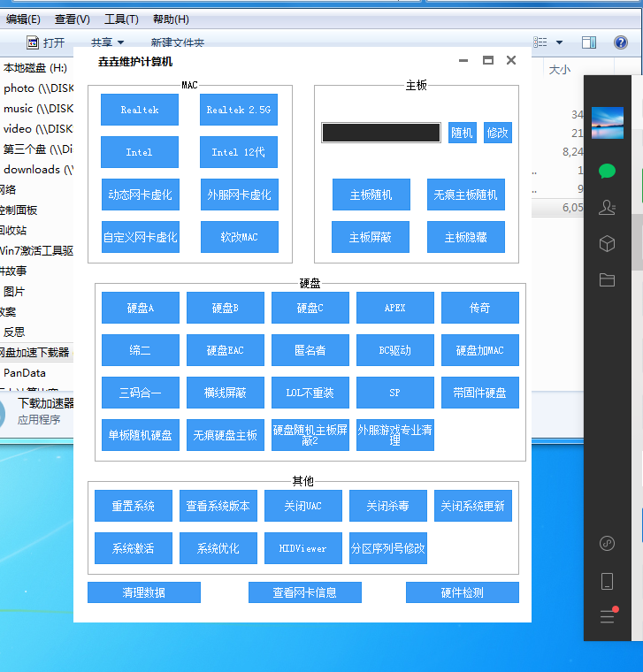Click the black motherboard serial input field

(381, 133)
